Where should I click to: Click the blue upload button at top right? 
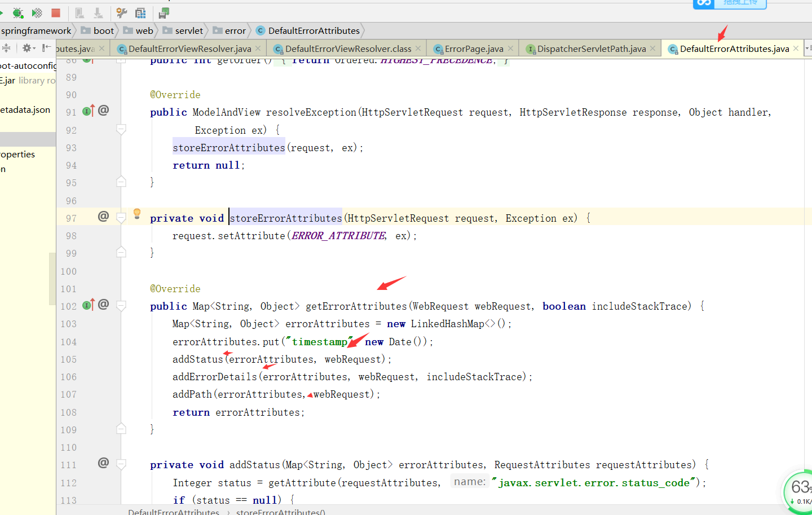point(729,4)
